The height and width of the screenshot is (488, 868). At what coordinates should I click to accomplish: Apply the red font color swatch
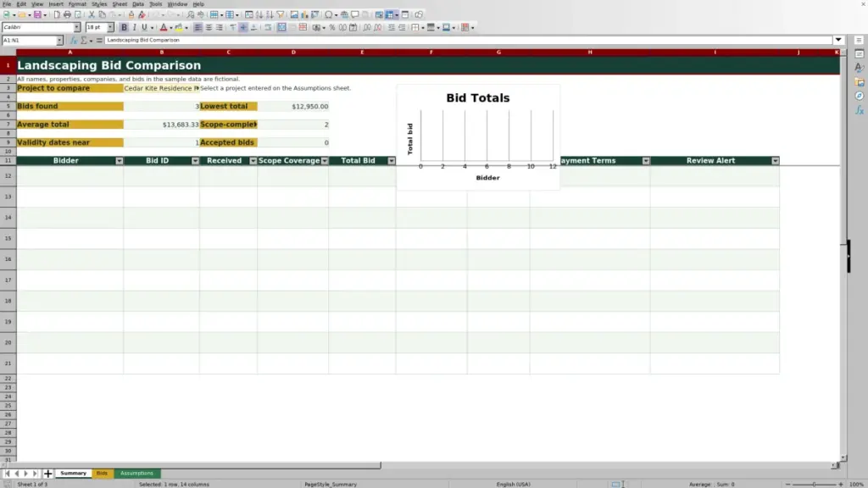pyautogui.click(x=164, y=27)
